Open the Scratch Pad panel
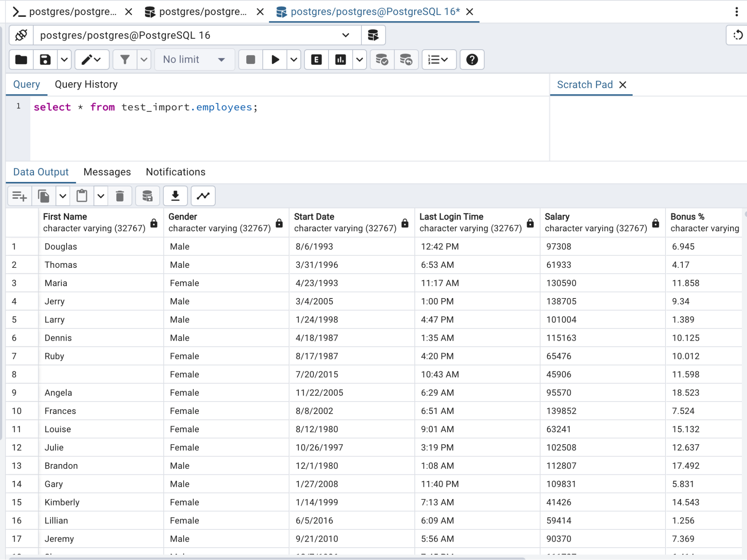This screenshot has width=747, height=560. tap(585, 84)
